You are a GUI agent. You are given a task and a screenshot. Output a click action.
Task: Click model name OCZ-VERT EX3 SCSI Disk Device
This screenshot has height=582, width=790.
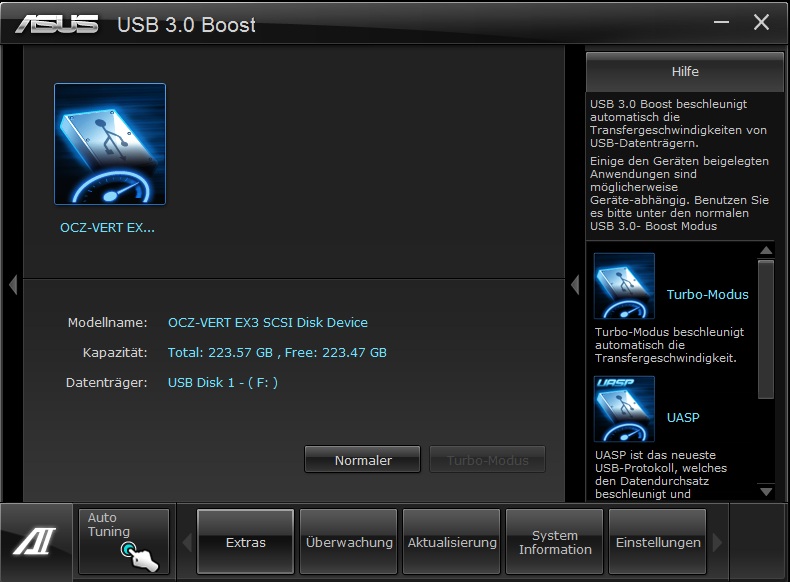tap(268, 322)
